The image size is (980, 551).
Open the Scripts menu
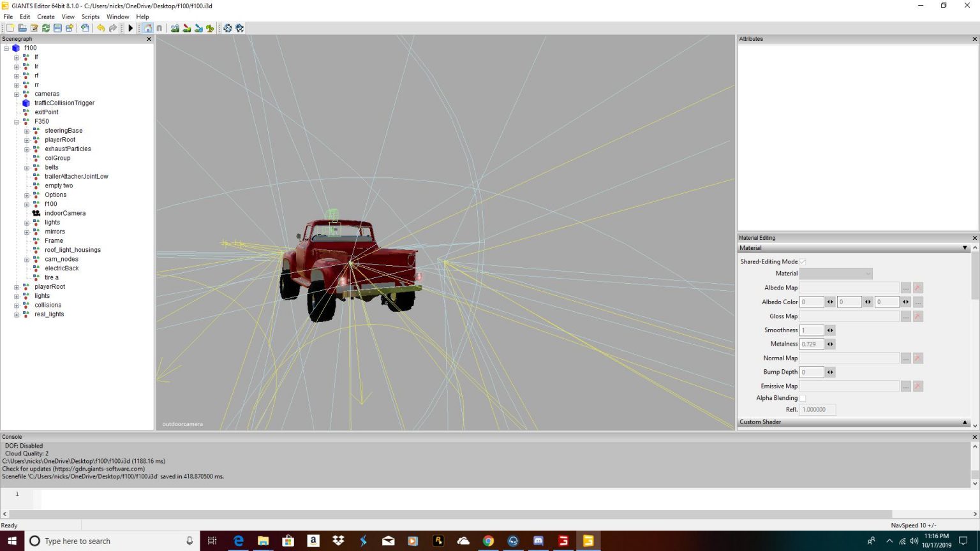tap(90, 17)
